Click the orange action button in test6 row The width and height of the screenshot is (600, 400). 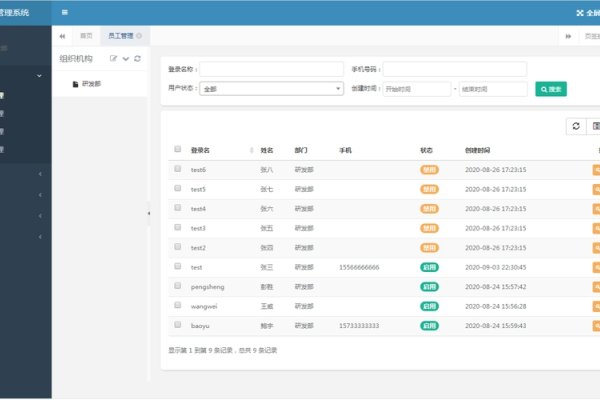pyautogui.click(x=596, y=170)
